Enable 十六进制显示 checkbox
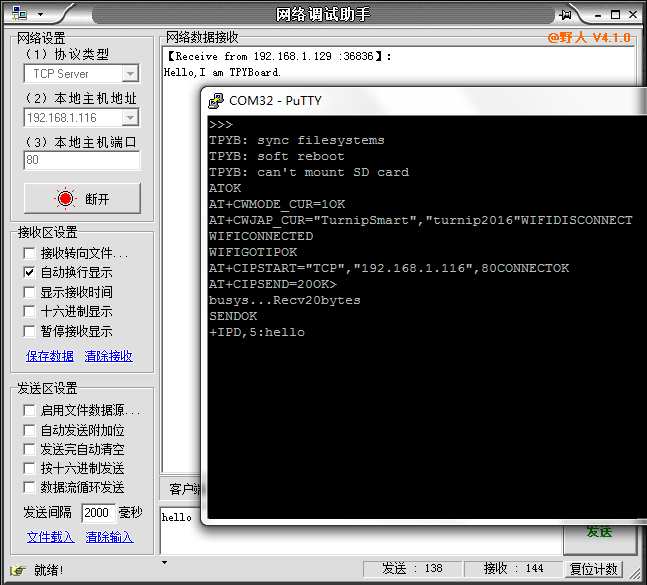 (x=30, y=311)
